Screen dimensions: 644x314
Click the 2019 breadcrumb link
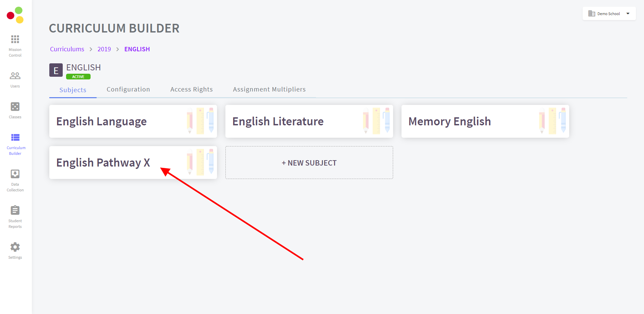(x=104, y=49)
